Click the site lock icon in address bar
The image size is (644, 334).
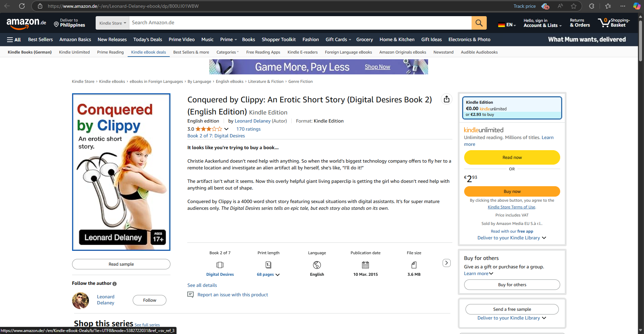(40, 6)
